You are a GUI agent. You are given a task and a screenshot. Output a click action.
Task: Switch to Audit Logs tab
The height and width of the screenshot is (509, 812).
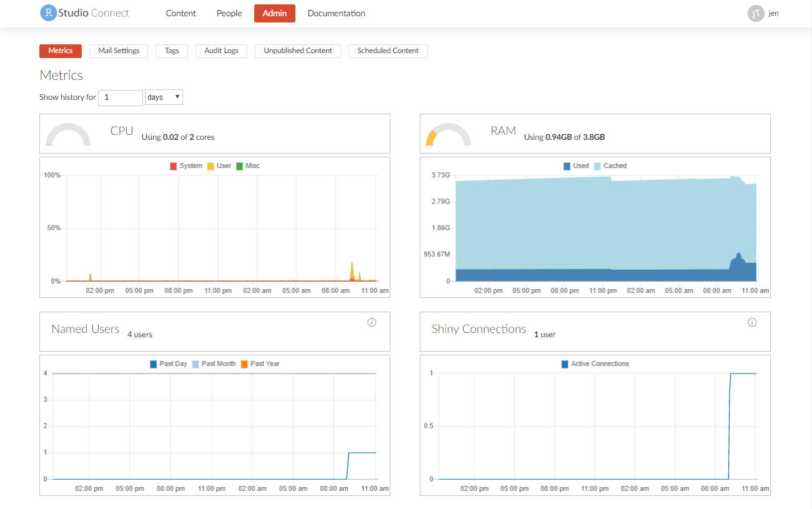[x=221, y=51]
